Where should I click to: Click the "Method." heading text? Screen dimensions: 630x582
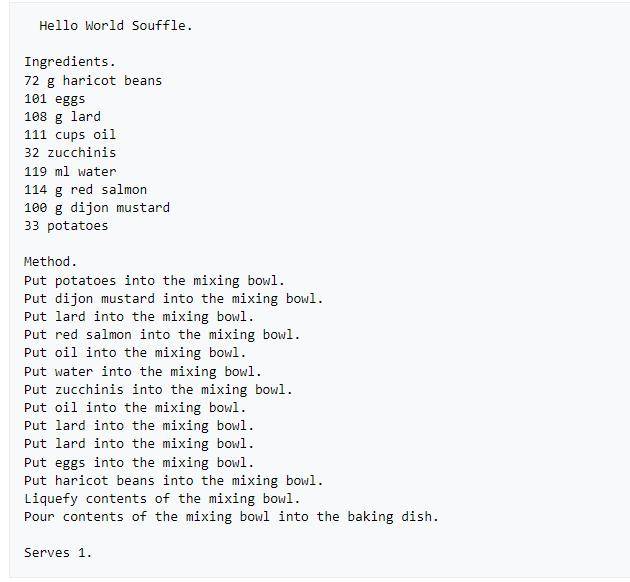pos(50,262)
